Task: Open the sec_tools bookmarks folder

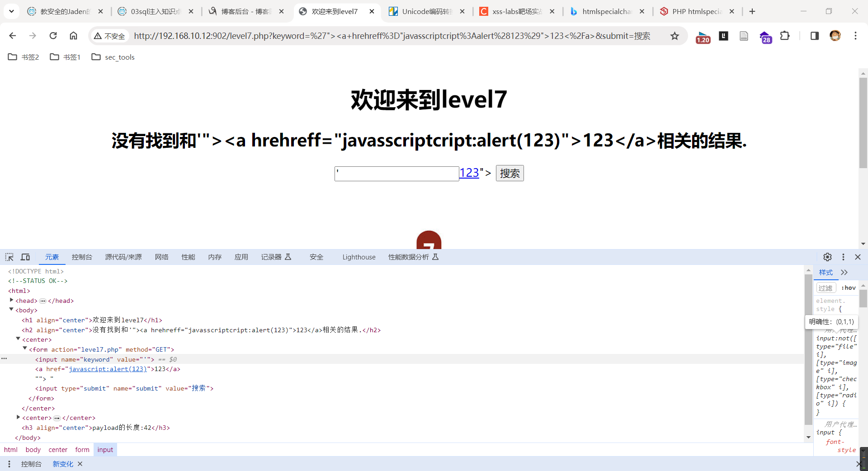Action: (x=113, y=57)
